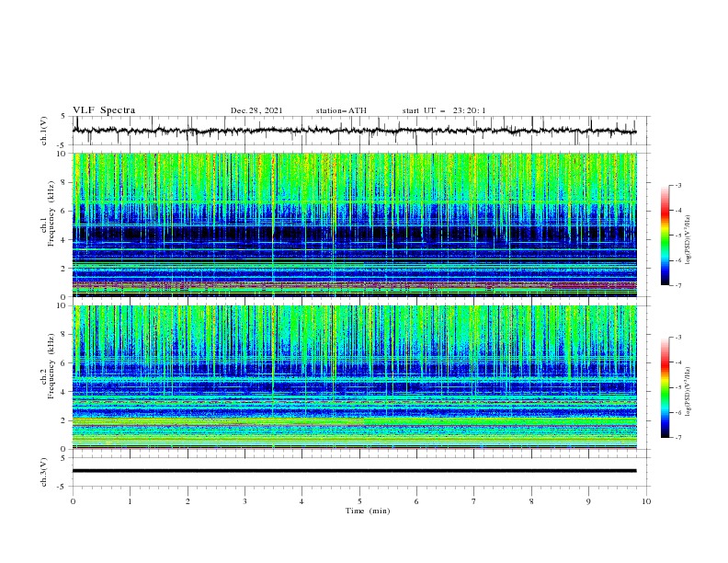Viewport: 728px width, 563px height.
Task: Click the "ch.1(V)" vertical axis label
Action: [x=44, y=131]
